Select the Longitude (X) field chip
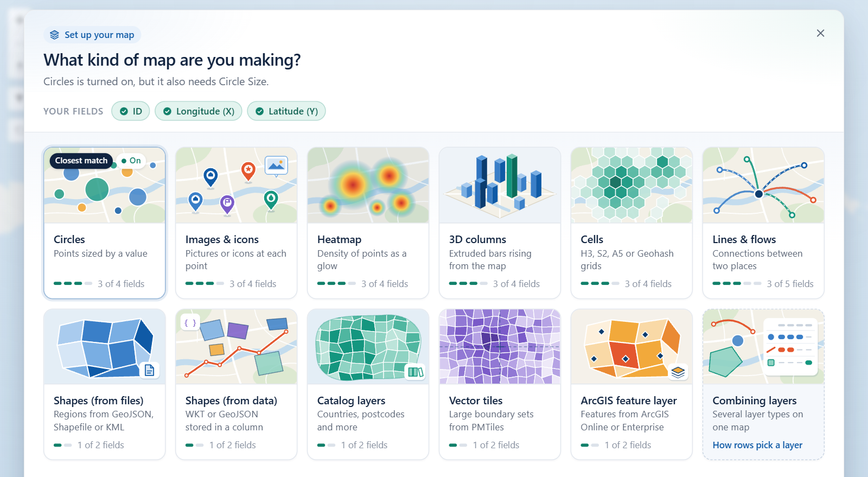The height and width of the screenshot is (477, 868). [x=199, y=111]
